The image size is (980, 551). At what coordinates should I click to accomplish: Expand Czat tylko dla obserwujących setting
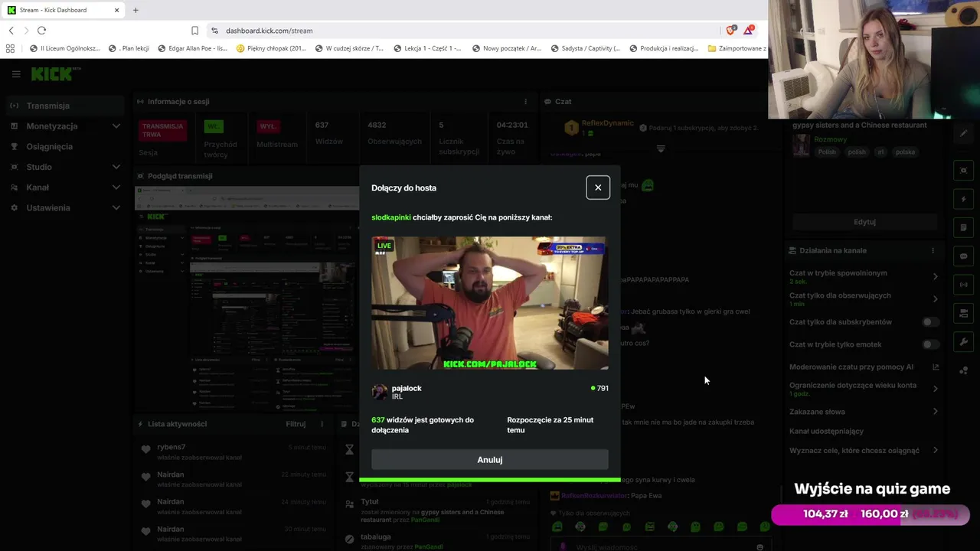(935, 299)
